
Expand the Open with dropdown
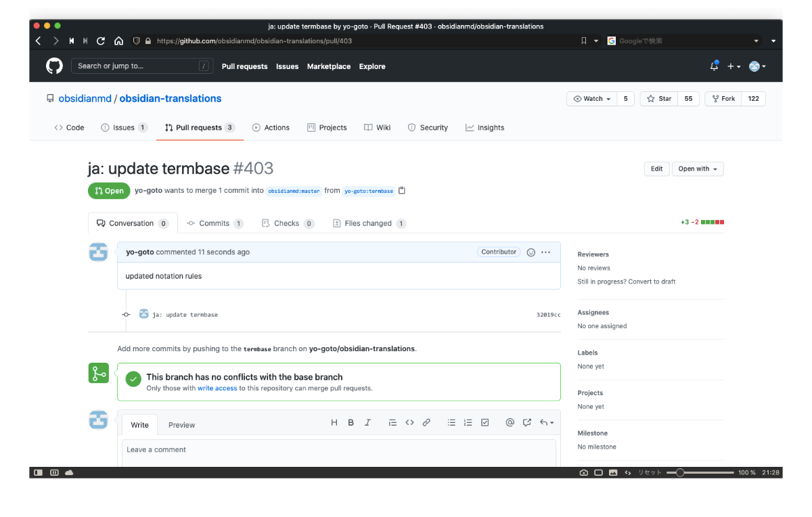(698, 168)
